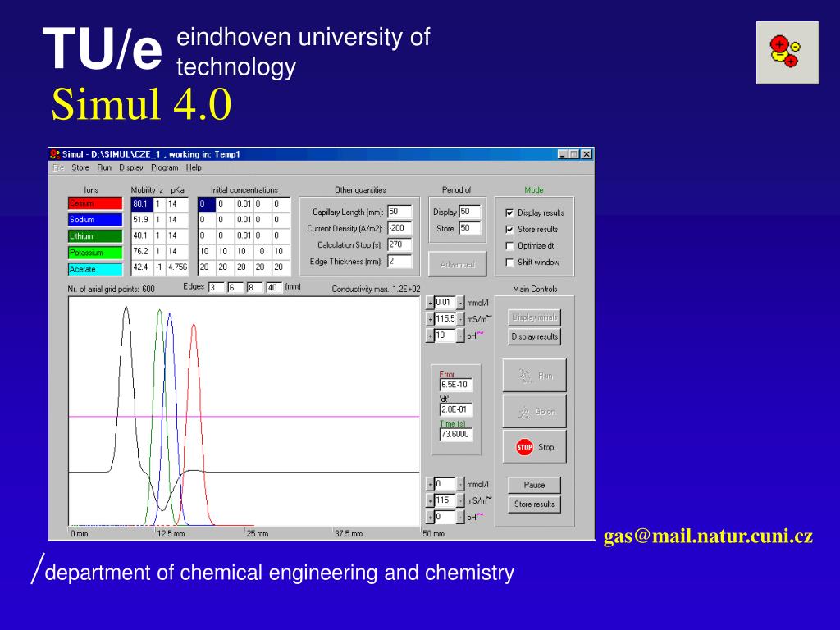Open the Display menu
This screenshot has height=630, width=840.
click(130, 167)
